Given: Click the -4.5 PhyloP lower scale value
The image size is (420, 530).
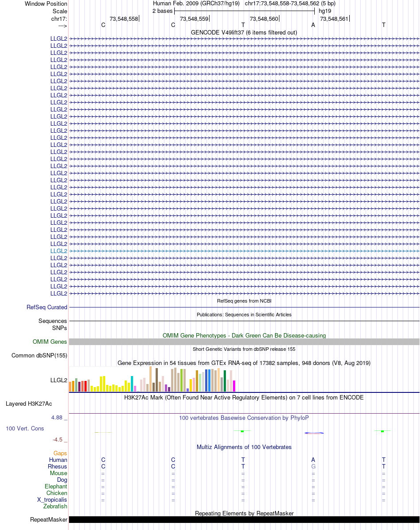Looking at the screenshot, I should pyautogui.click(x=57, y=440).
